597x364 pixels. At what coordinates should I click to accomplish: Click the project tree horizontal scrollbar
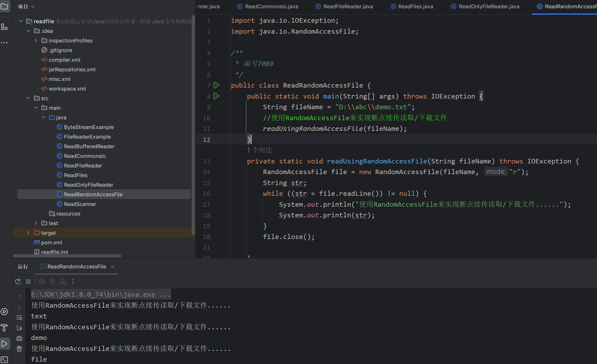pyautogui.click(x=67, y=256)
